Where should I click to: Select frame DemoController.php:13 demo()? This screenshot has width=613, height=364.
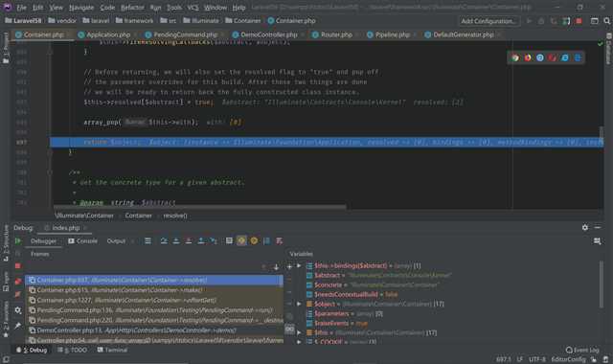[x=154, y=330]
